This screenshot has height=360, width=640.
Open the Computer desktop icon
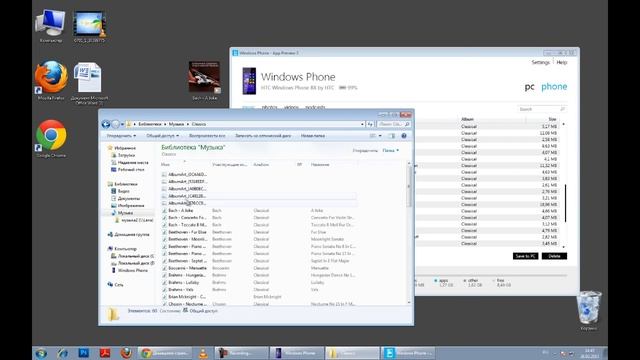coord(51,26)
